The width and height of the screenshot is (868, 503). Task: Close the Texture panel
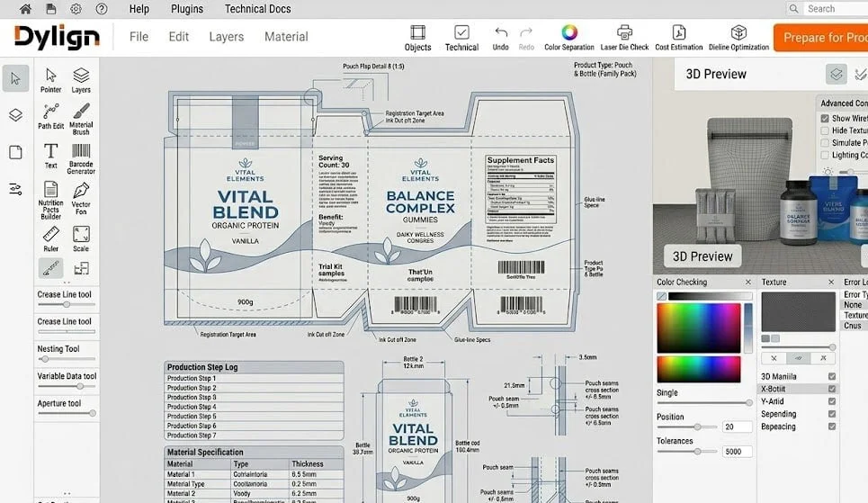pyautogui.click(x=831, y=282)
